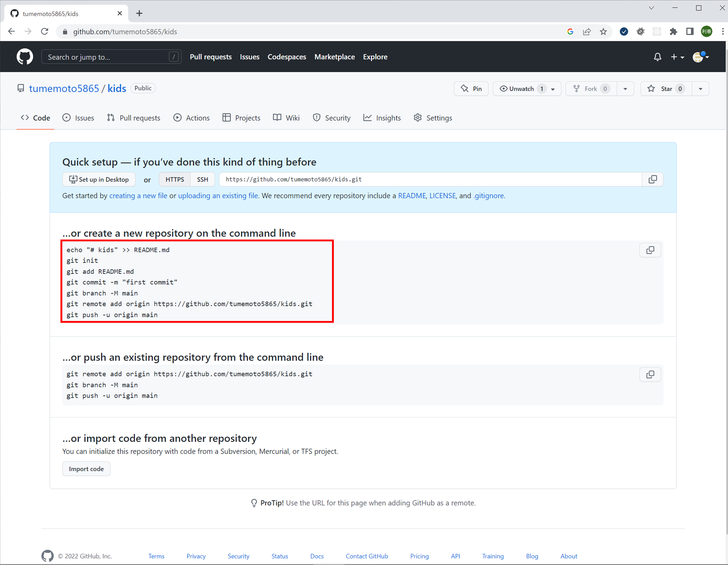Open the Marketplace menu item
728x565 pixels.
[x=334, y=57]
